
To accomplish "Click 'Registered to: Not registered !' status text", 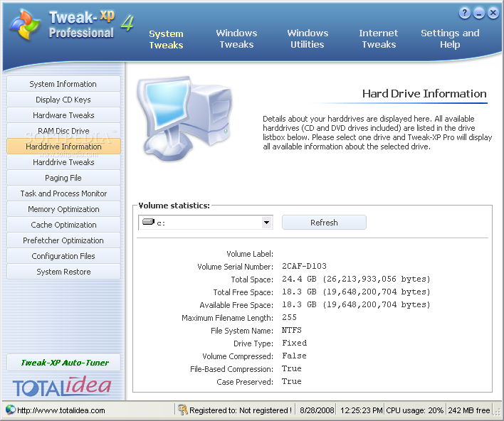I will (x=241, y=410).
